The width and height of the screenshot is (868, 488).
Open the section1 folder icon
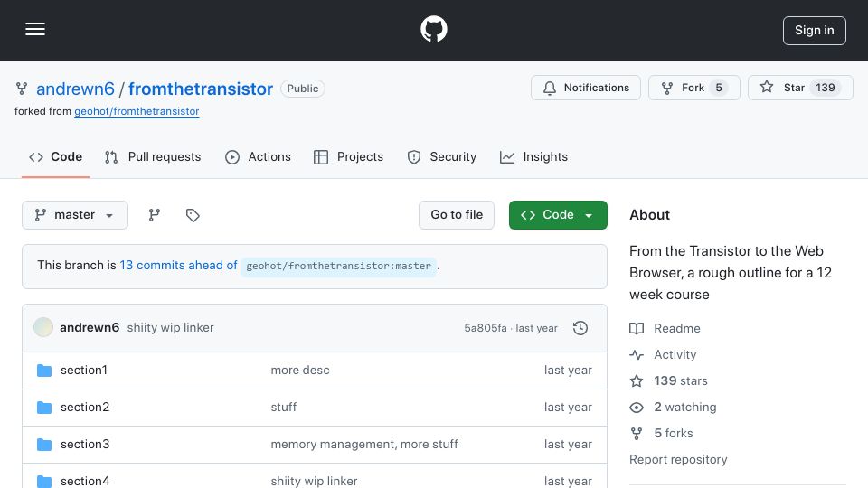tap(44, 371)
